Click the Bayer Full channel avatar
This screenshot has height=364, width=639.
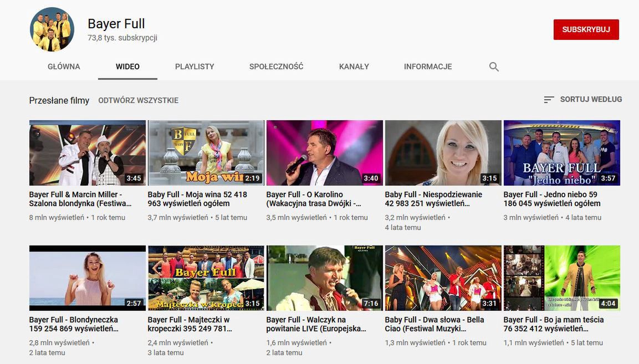point(52,29)
